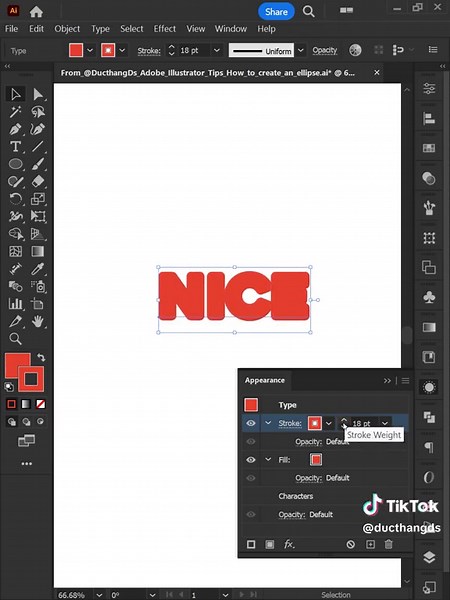Image resolution: width=450 pixels, height=600 pixels.
Task: Open stroke color dropdown in control bar
Action: point(122,50)
